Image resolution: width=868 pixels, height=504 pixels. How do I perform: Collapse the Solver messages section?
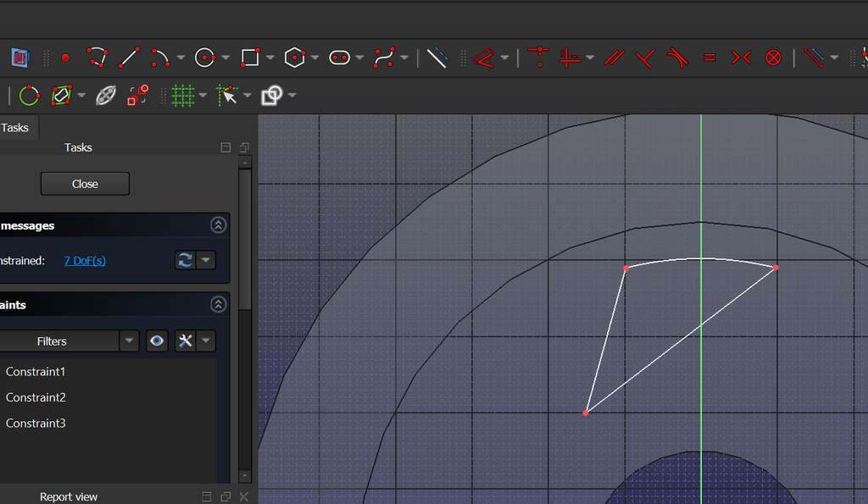click(x=218, y=225)
